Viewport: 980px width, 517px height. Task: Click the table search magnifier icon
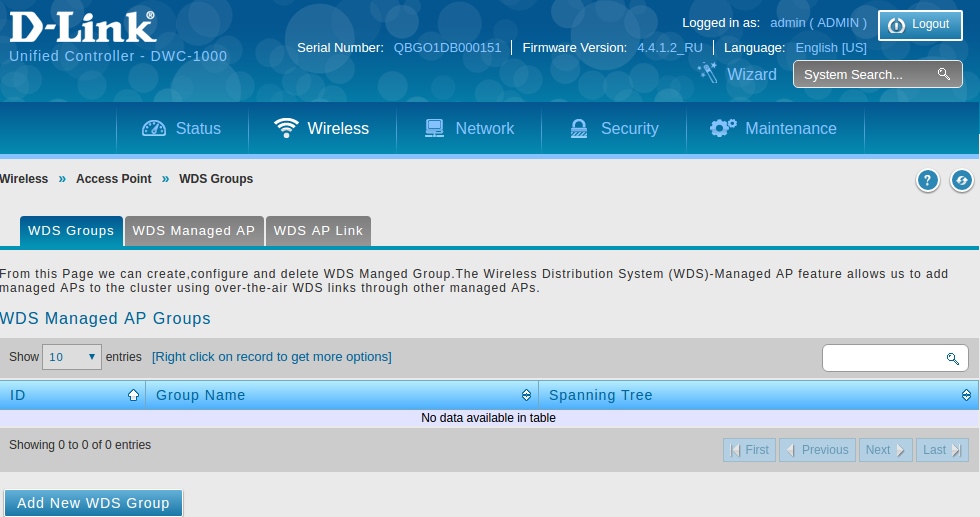tap(952, 358)
